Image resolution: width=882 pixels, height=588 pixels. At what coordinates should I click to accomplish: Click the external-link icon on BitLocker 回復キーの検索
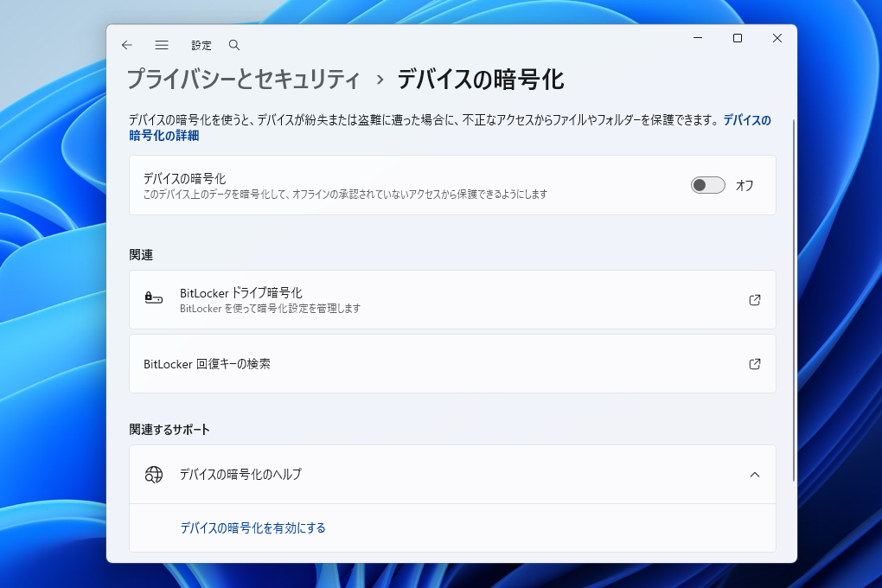coord(754,363)
